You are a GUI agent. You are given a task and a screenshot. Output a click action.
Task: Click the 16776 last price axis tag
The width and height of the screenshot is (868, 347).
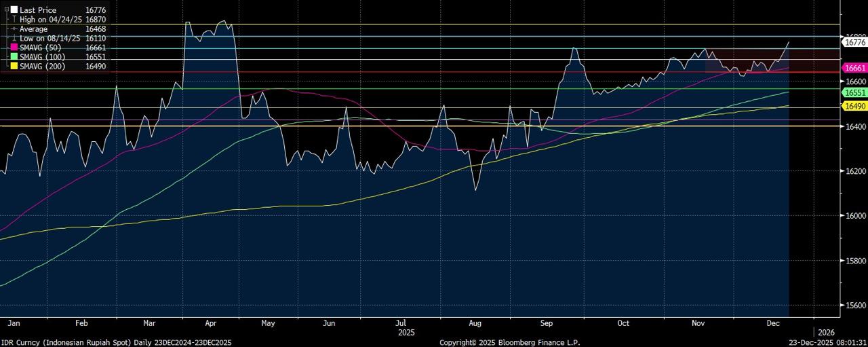pyautogui.click(x=854, y=42)
